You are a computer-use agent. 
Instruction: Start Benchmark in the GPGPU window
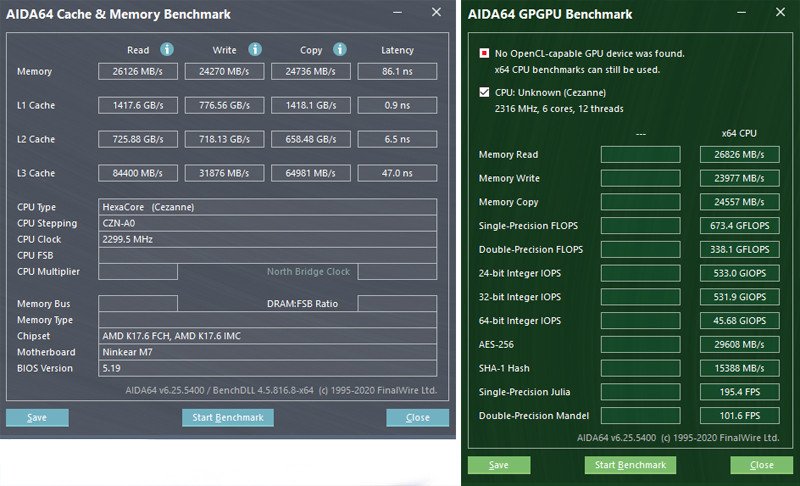(630, 465)
